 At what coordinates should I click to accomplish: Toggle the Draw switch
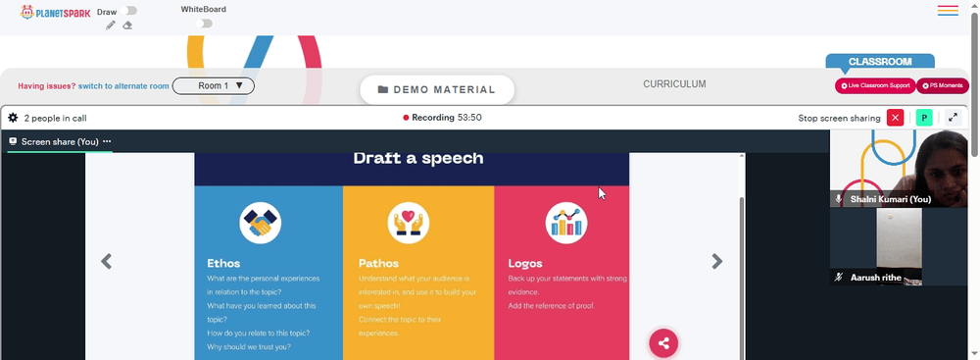point(130,11)
